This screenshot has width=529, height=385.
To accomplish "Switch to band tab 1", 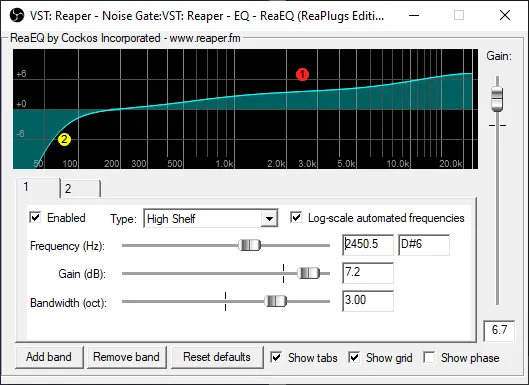I will 37,188.
